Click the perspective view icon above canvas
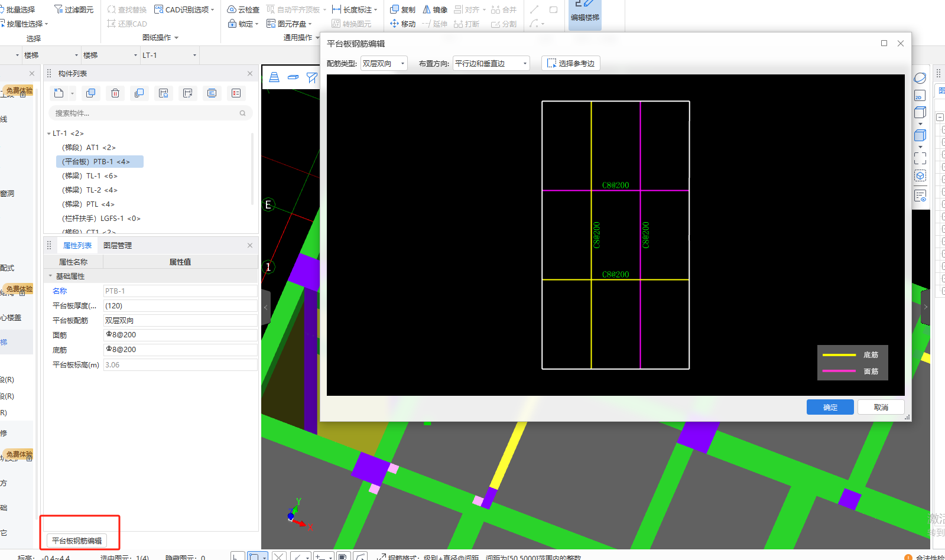This screenshot has height=560, width=945. point(274,77)
